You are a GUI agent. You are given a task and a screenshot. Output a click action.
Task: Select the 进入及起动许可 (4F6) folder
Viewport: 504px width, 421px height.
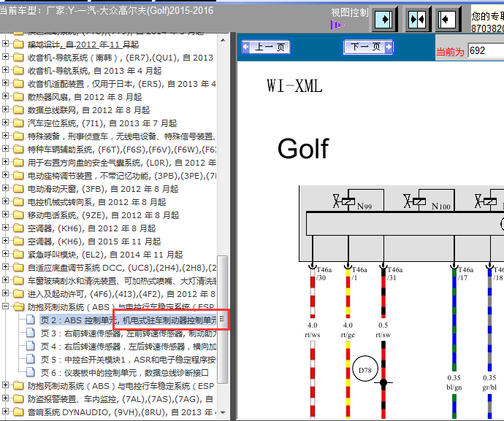121,294
